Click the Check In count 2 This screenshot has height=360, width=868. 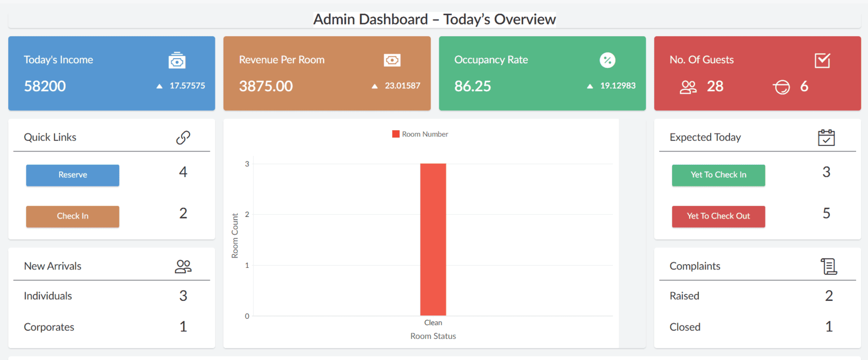tap(183, 213)
